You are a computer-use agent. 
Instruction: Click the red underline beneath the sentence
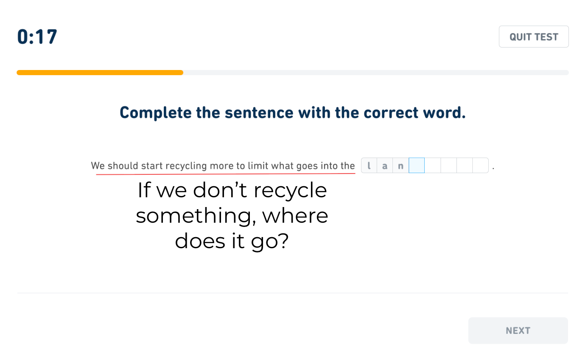point(225,174)
